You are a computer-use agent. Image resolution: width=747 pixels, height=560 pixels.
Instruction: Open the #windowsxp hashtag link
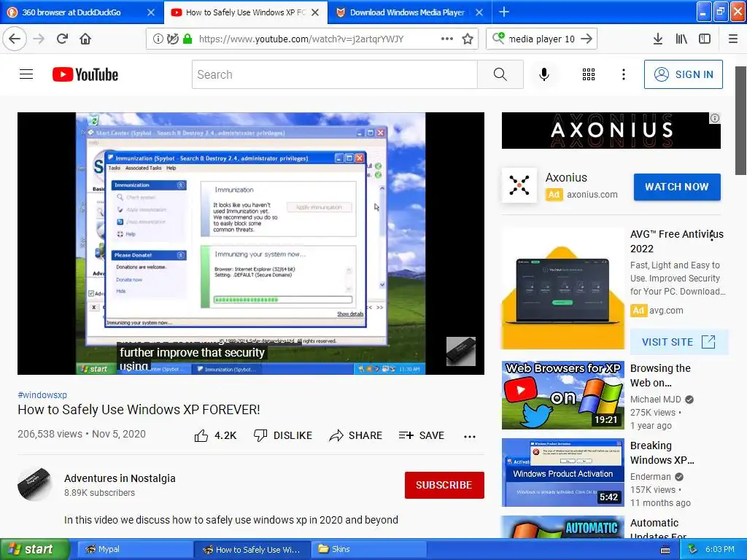[42, 394]
